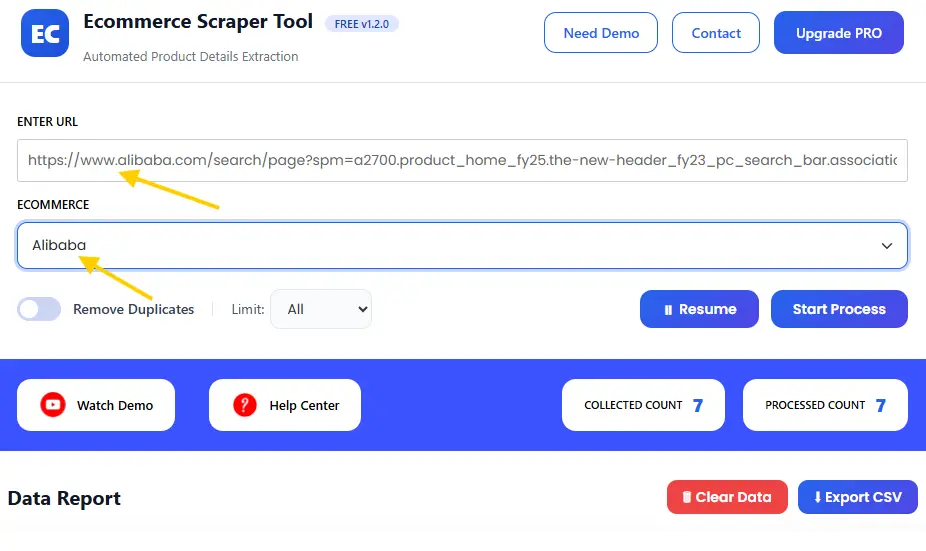Open the Need Demo button

click(x=601, y=33)
